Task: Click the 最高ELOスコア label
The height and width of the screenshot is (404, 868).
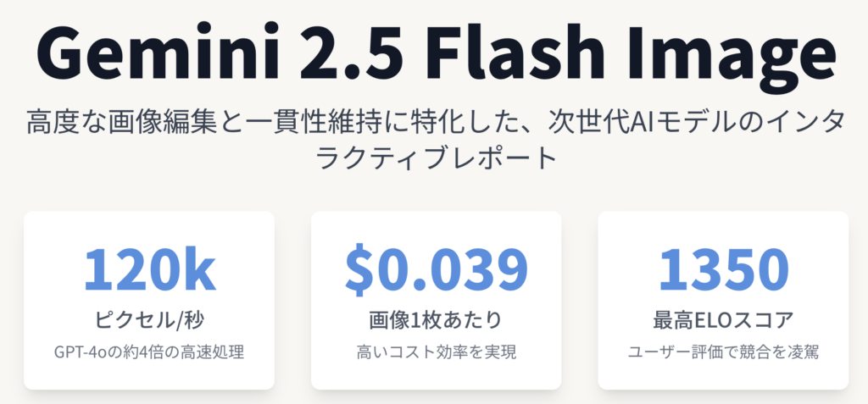Action: [723, 321]
